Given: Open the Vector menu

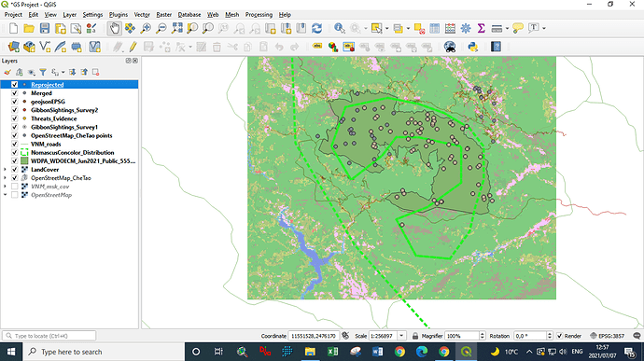Looking at the screenshot, I should point(142,14).
